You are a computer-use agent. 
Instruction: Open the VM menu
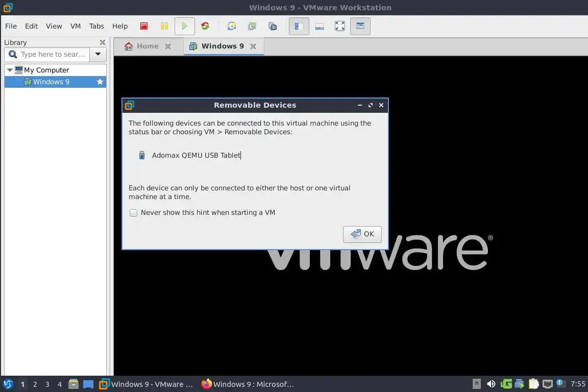pyautogui.click(x=76, y=26)
